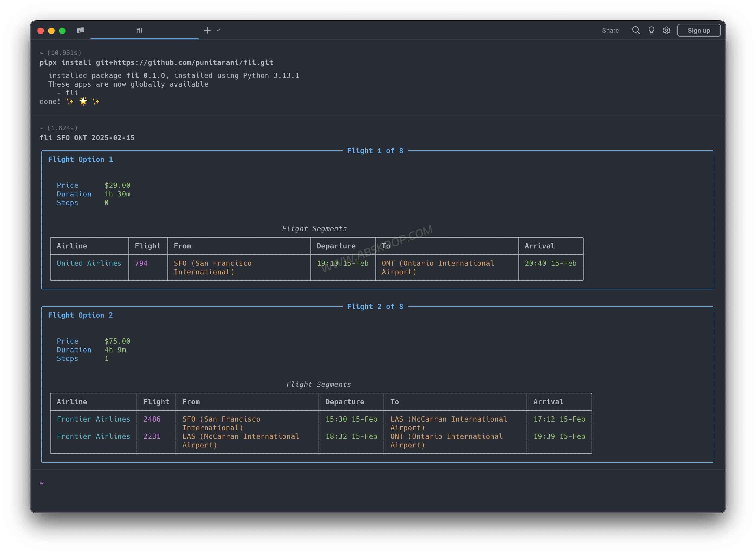Close the window with red button

tap(41, 31)
